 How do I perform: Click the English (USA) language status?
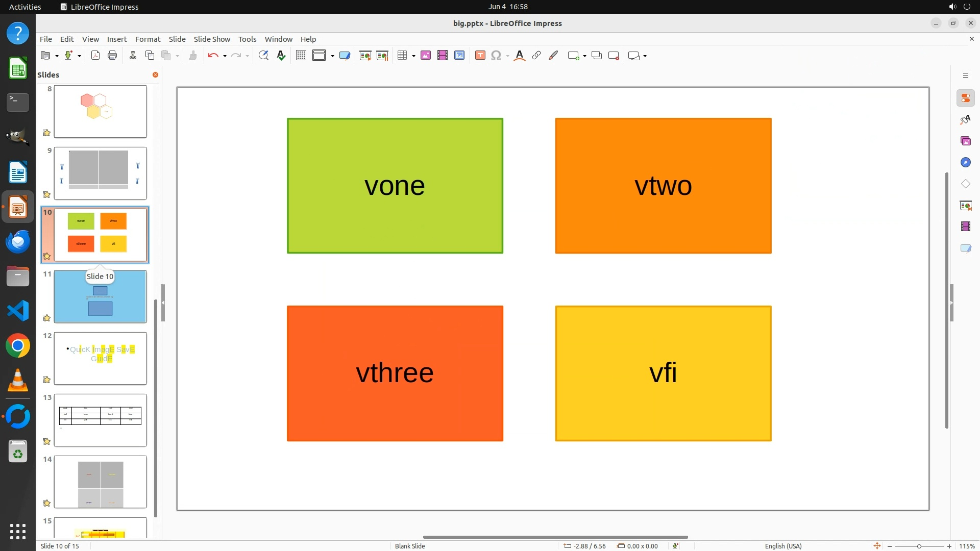(x=783, y=546)
